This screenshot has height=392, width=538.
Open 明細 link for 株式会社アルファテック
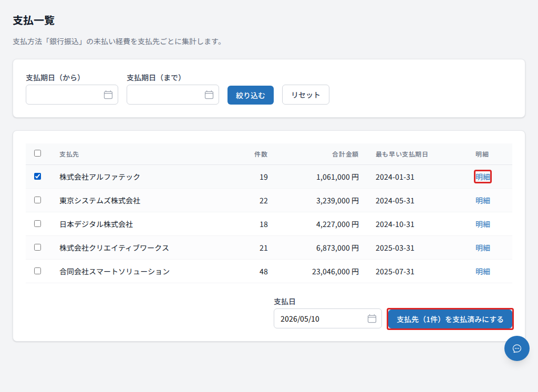483,177
